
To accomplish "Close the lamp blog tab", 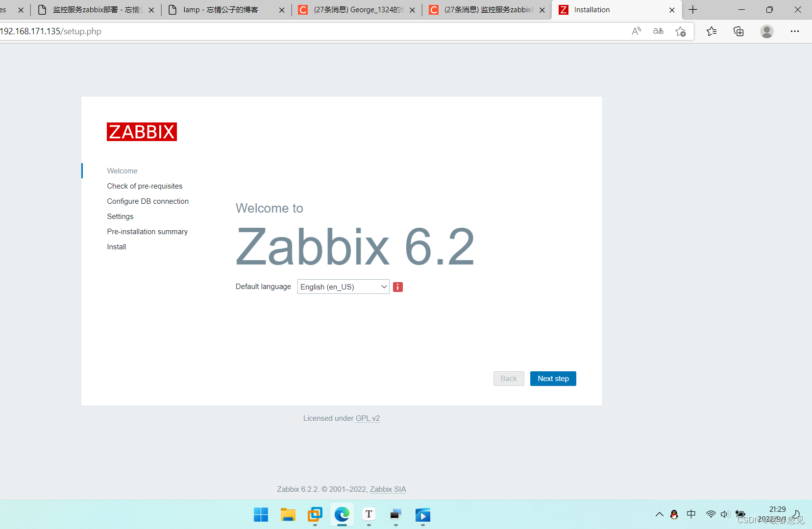I will pos(282,10).
